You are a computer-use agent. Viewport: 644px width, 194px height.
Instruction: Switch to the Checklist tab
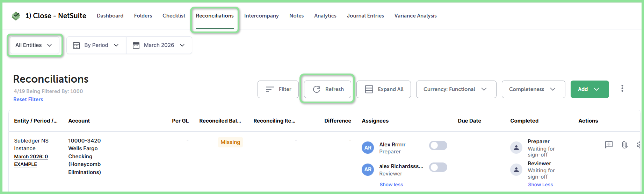point(174,16)
